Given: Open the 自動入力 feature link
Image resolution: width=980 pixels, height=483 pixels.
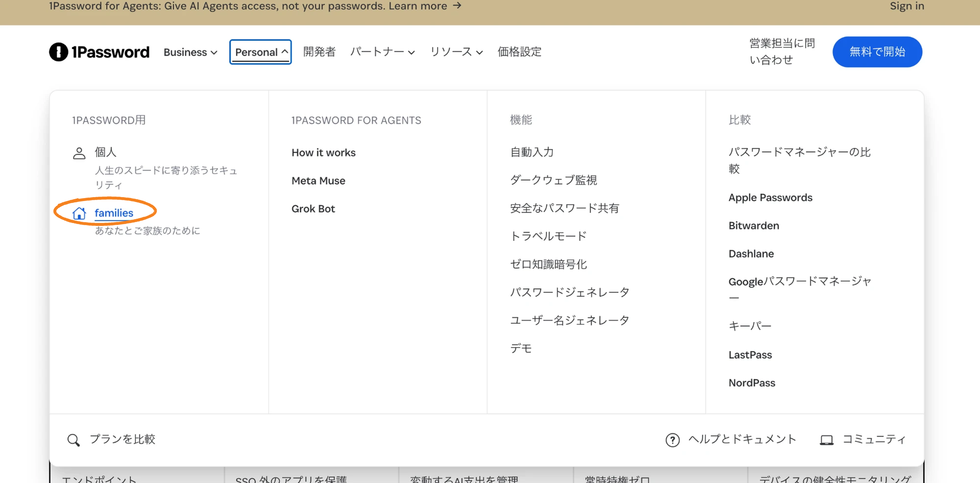Looking at the screenshot, I should pos(532,153).
